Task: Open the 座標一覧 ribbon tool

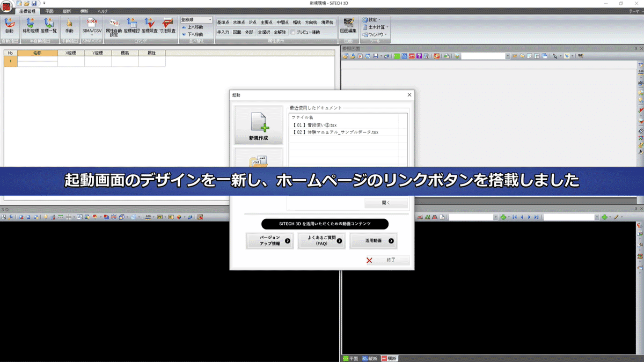Action: pyautogui.click(x=48, y=26)
